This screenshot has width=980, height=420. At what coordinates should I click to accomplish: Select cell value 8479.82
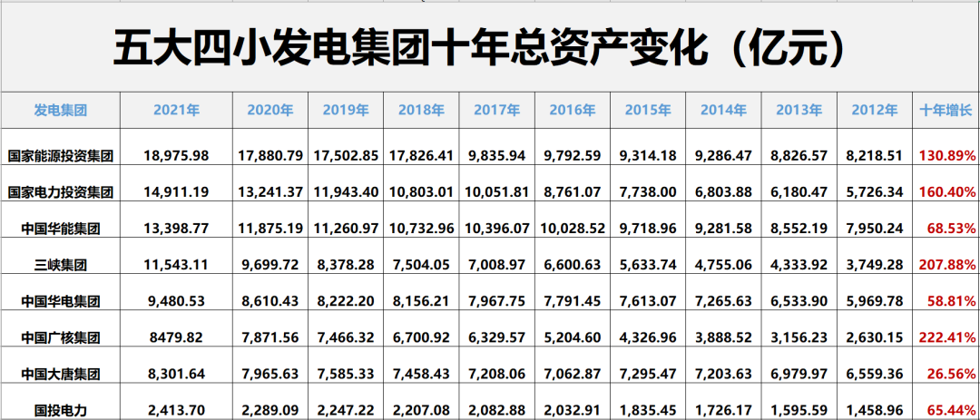point(176,337)
